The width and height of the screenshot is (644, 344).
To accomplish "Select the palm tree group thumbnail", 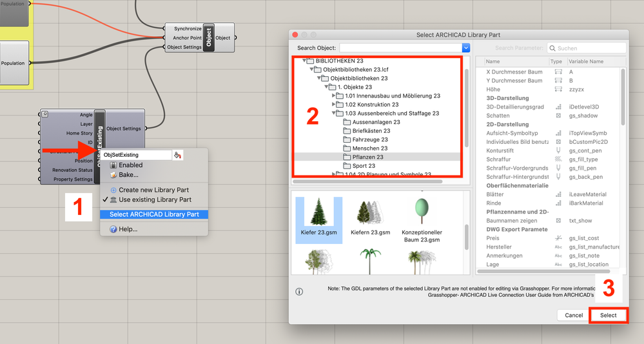I will tap(422, 262).
